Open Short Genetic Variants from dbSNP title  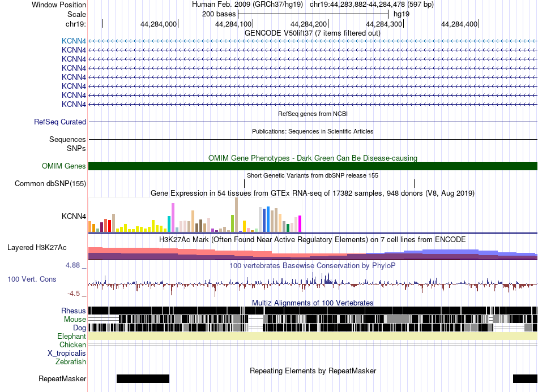click(313, 175)
